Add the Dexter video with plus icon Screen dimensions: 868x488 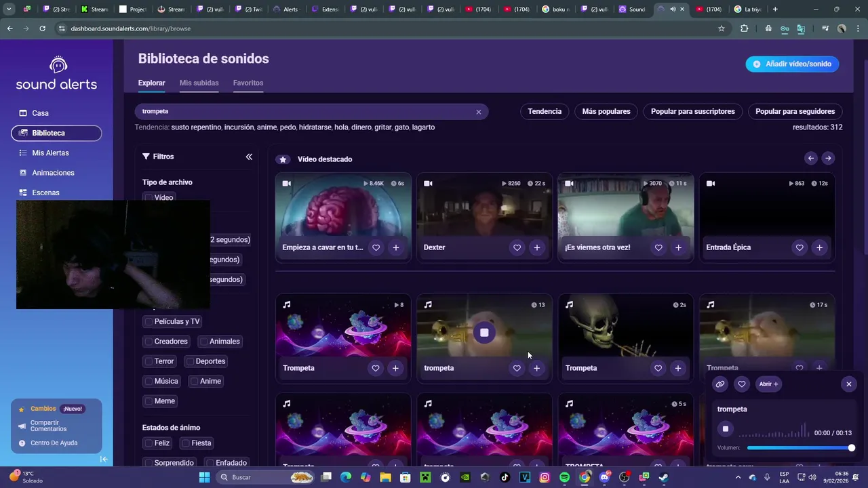tap(536, 247)
